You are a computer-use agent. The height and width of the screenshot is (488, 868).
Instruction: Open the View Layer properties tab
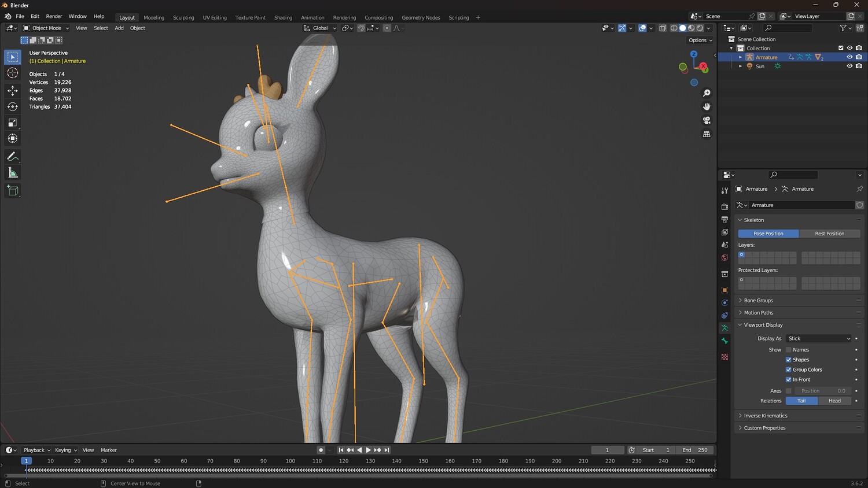pyautogui.click(x=724, y=232)
